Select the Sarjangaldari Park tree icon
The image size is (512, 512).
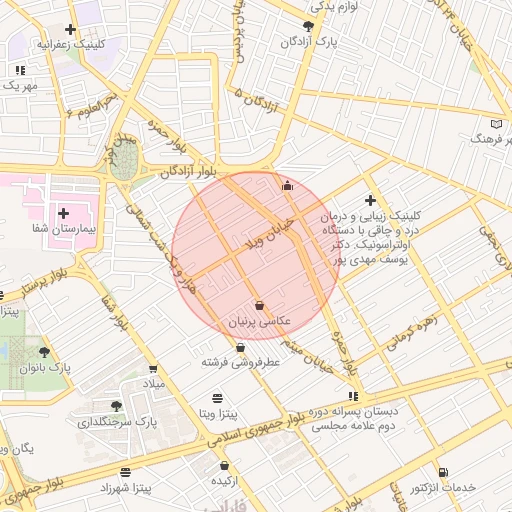(x=116, y=406)
